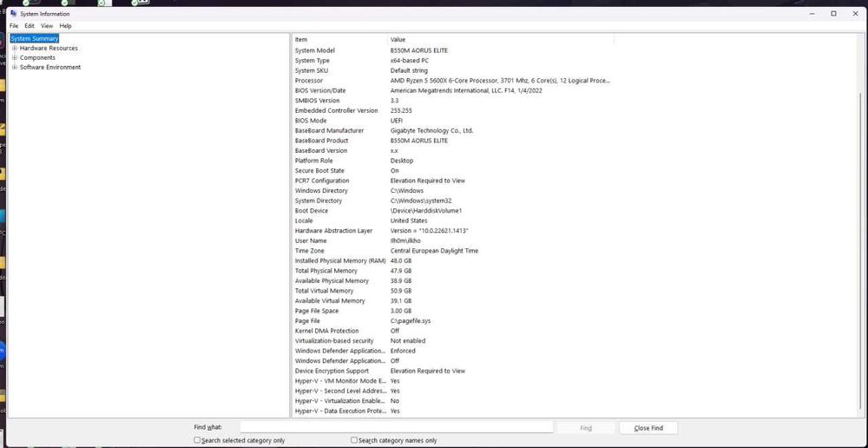This screenshot has width=868, height=448.
Task: Select the Available Physical Memory row
Action: (453, 280)
